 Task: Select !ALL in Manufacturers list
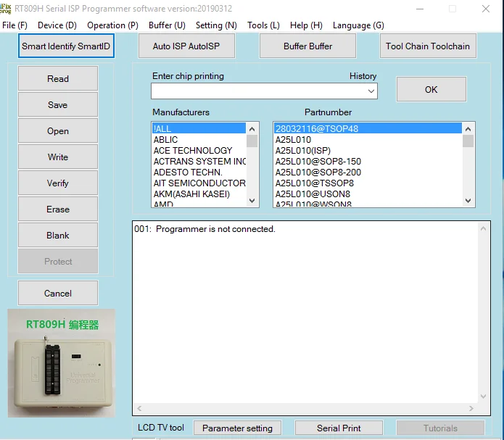tap(199, 128)
